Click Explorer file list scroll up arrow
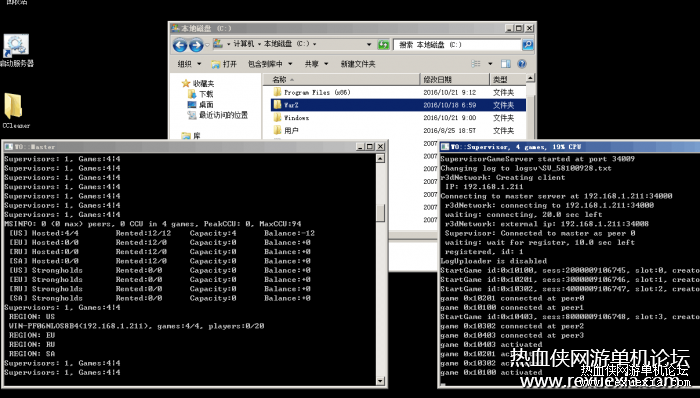Viewport: 700px width, 398px height. point(530,79)
